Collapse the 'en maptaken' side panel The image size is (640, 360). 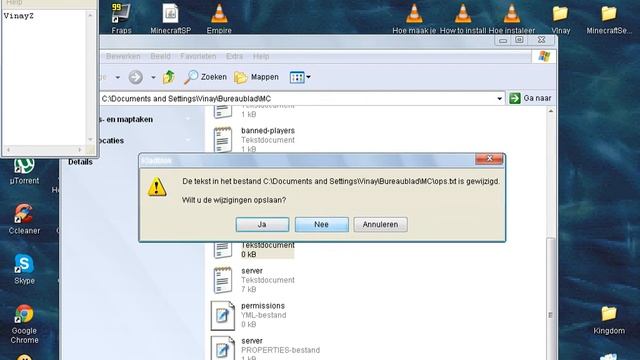pos(188,119)
